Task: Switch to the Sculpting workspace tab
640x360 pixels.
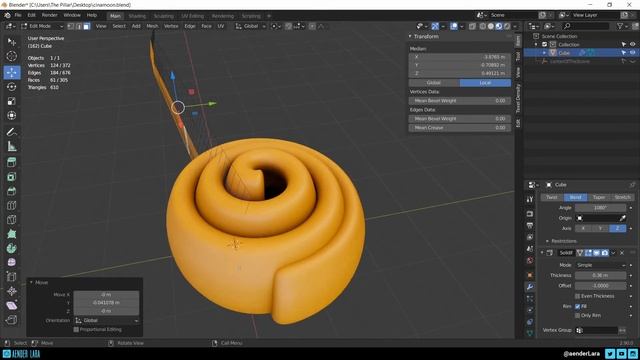Action: tap(164, 16)
